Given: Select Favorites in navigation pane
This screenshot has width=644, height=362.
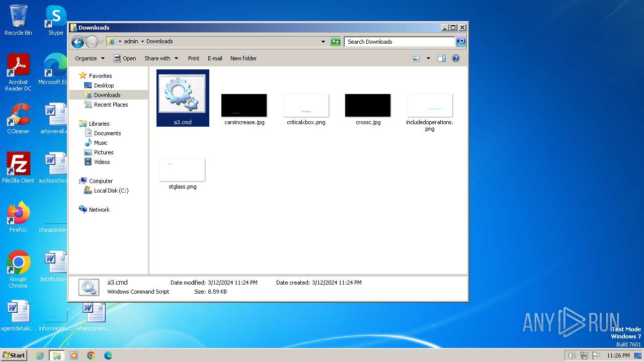Looking at the screenshot, I should click(96, 76).
